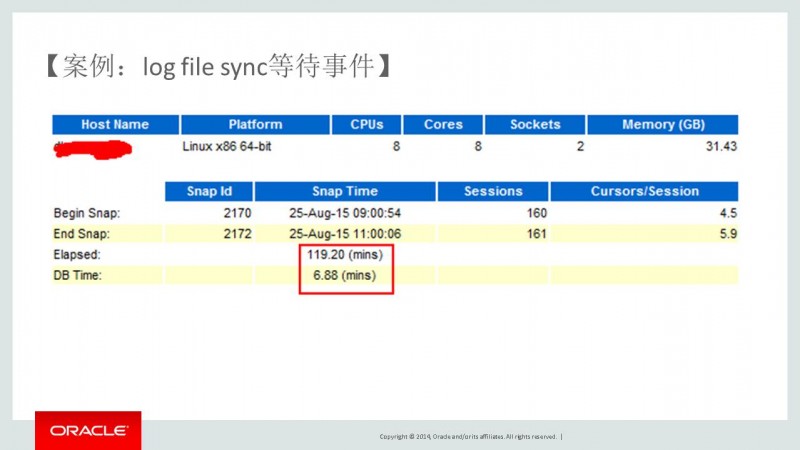The width and height of the screenshot is (800, 450).
Task: Click cursors per session value 5.9
Action: [x=728, y=234]
